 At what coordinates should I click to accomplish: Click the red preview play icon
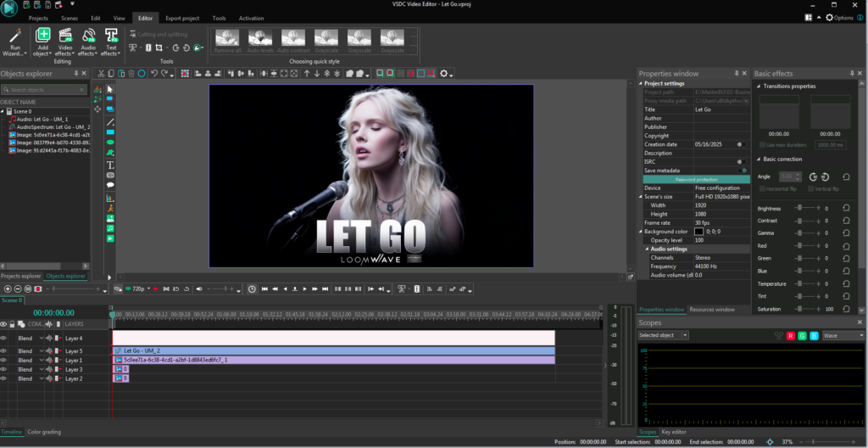pos(156,288)
